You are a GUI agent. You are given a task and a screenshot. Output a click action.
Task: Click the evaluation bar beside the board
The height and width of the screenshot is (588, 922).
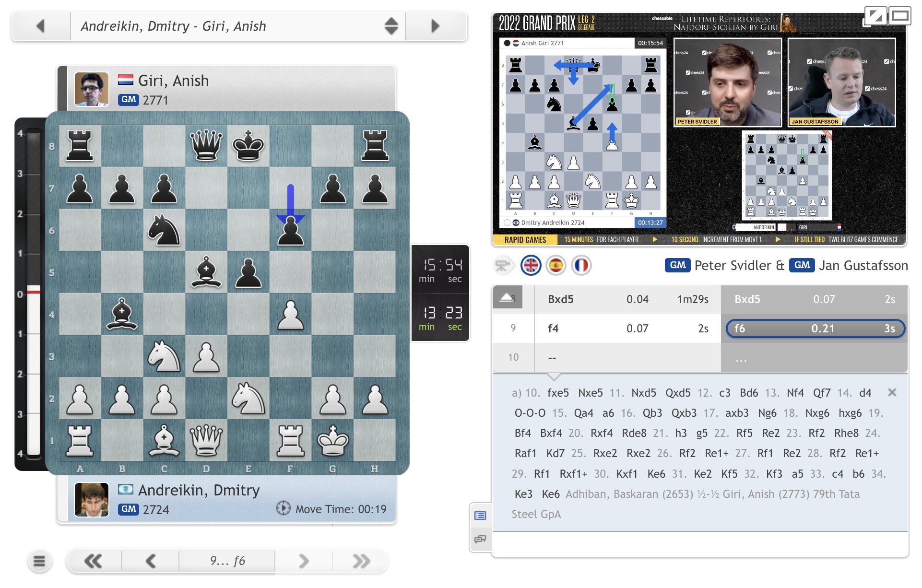click(33, 293)
